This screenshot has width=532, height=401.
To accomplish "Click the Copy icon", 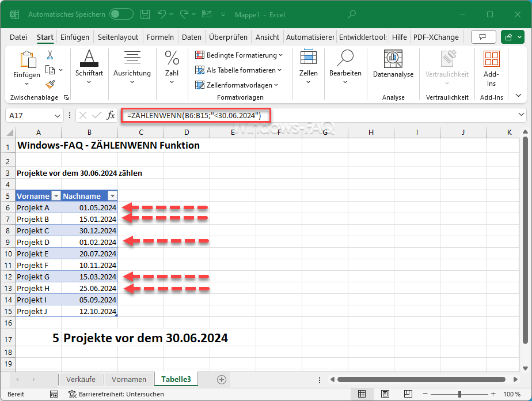I will 50,70.
